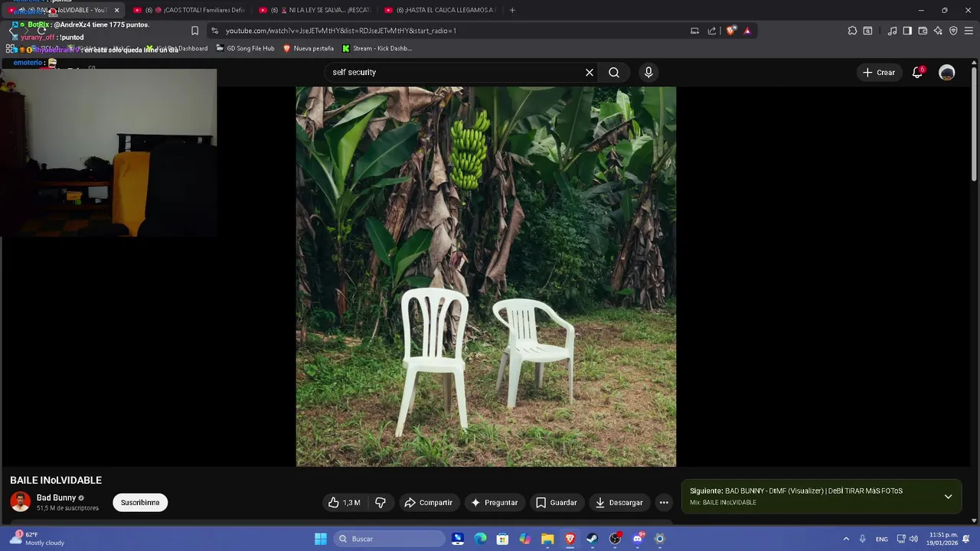The height and width of the screenshot is (551, 980).
Task: Open the YouTube account avatar menu
Action: (x=947, y=72)
